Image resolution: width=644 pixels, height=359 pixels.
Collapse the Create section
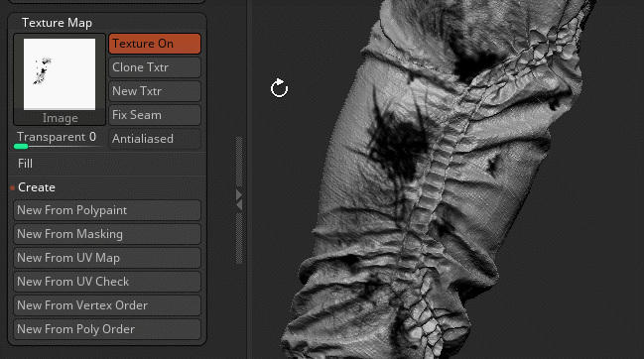coord(36,187)
